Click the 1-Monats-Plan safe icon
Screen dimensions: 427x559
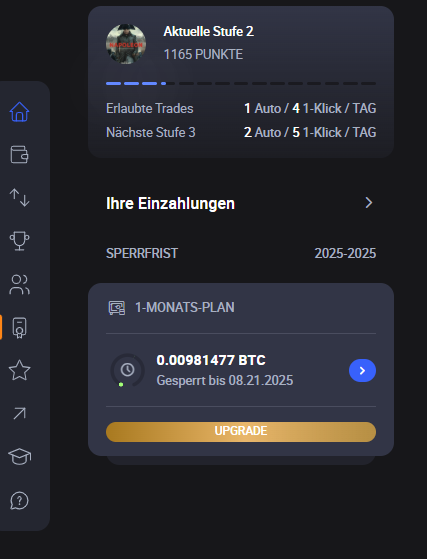point(117,308)
